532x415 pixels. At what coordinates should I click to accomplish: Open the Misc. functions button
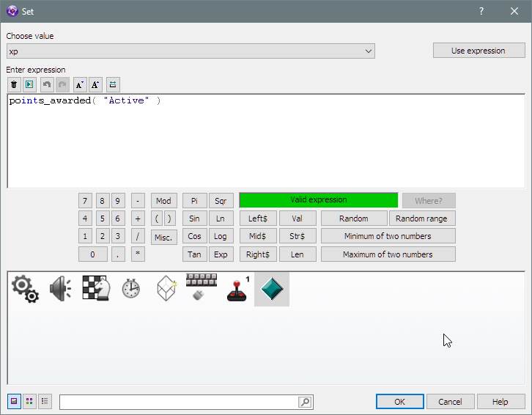[x=164, y=237]
